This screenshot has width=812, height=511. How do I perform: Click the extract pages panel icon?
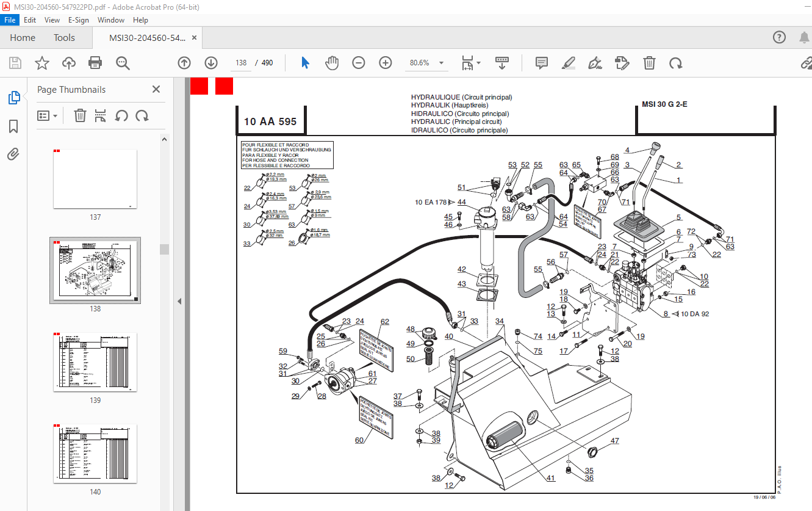[x=101, y=115]
